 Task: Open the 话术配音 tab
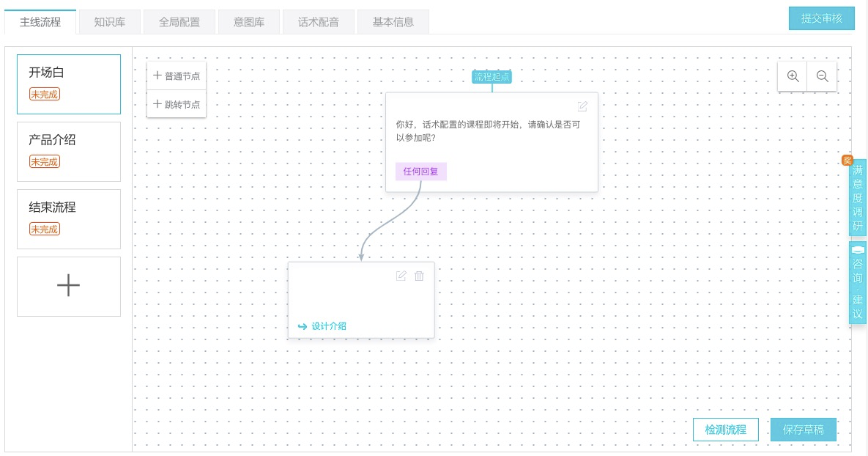click(319, 22)
